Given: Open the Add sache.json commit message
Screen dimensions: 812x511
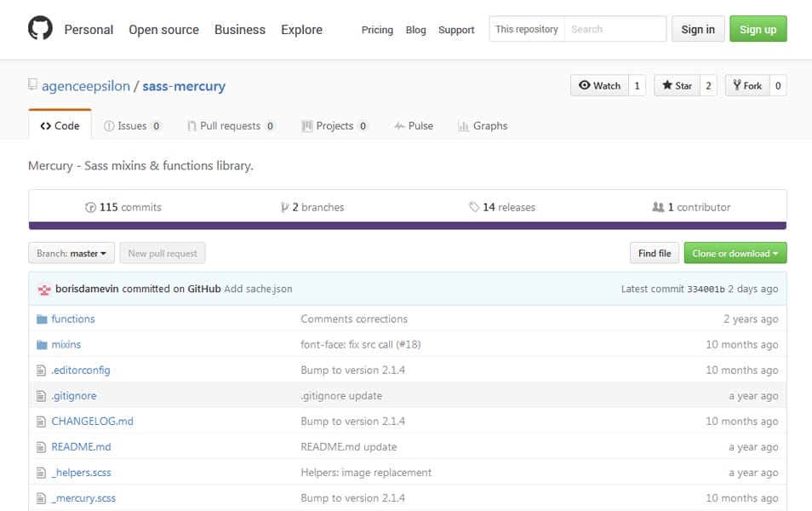Looking at the screenshot, I should 258,289.
